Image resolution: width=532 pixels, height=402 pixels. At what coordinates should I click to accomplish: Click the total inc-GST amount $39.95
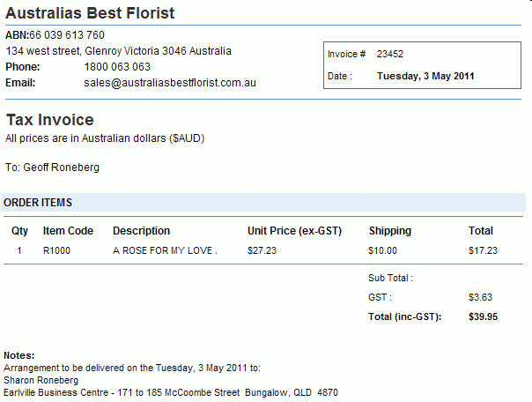483,316
